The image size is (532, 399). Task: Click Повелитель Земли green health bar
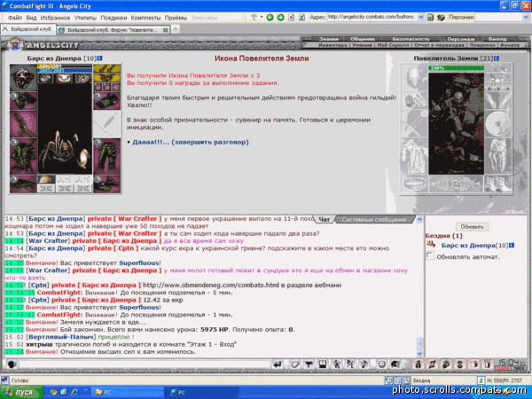pyautogui.click(x=457, y=68)
